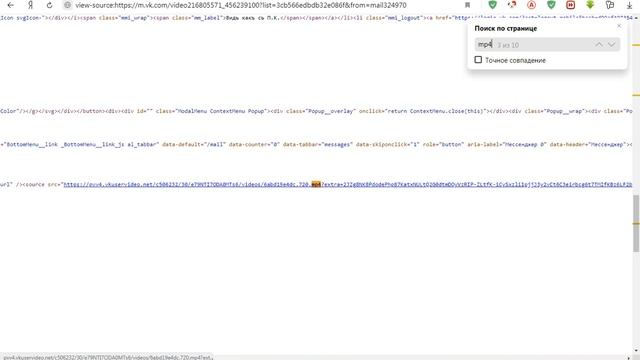Open the green down-arrow downloader extension
This screenshot has width=640, height=360.
590,5
